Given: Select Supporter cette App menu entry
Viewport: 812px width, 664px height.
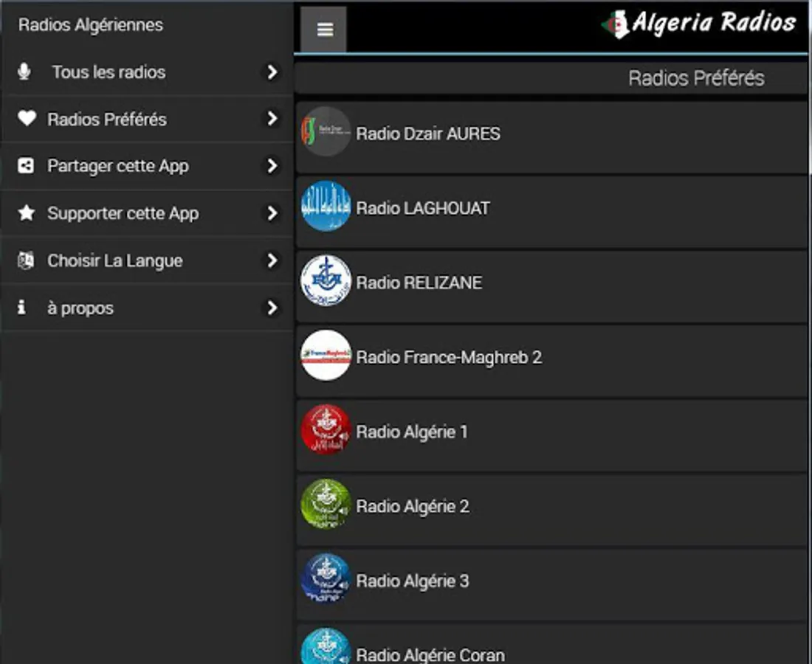Looking at the screenshot, I should (x=147, y=213).
